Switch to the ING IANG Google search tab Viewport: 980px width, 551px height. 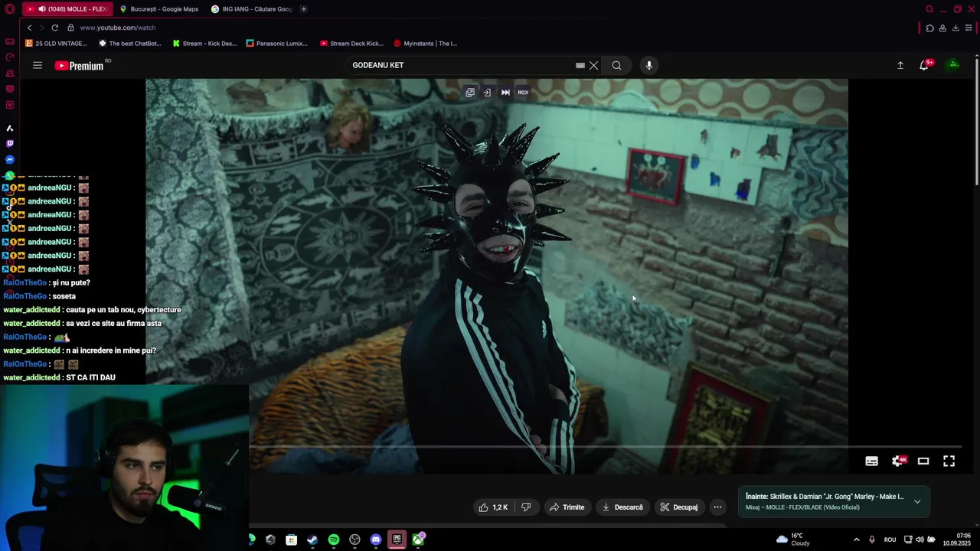pos(251,9)
